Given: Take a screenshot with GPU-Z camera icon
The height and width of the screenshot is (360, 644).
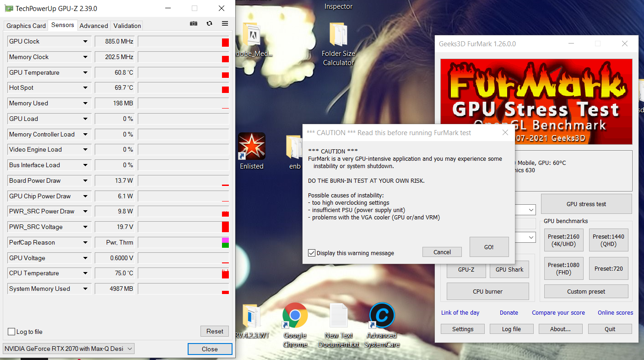Looking at the screenshot, I should coord(194,23).
